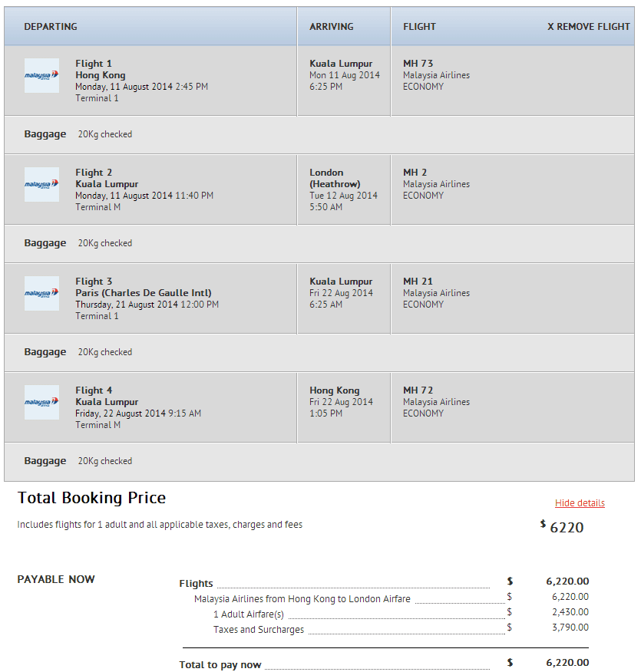Click the Total Booking Price heading
Screen dimensions: 641x672
tap(91, 498)
